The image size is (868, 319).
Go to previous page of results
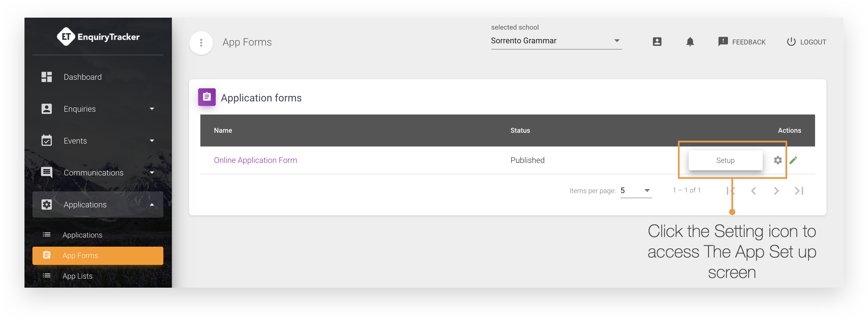tap(753, 191)
